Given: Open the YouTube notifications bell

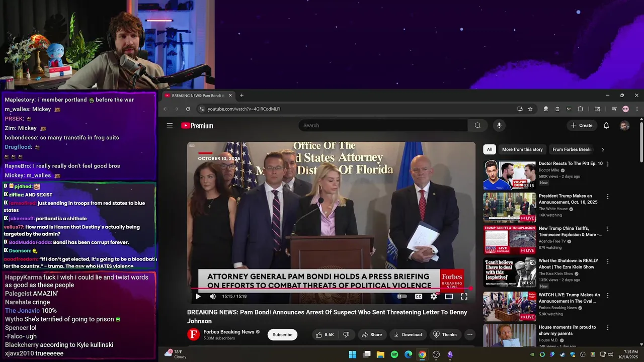Looking at the screenshot, I should (606, 125).
